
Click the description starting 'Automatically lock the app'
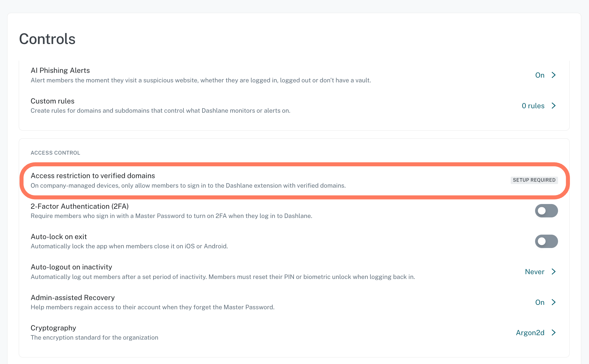129,246
